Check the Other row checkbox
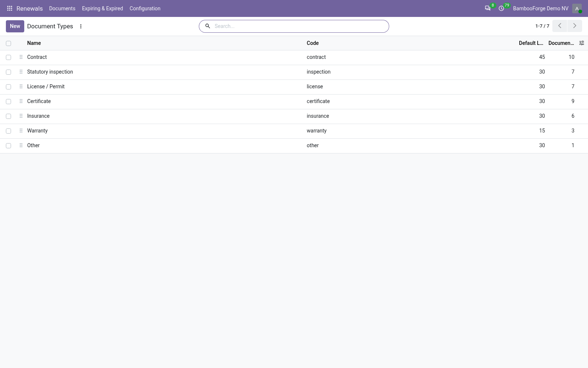Image resolution: width=588 pixels, height=368 pixels. [x=8, y=146]
